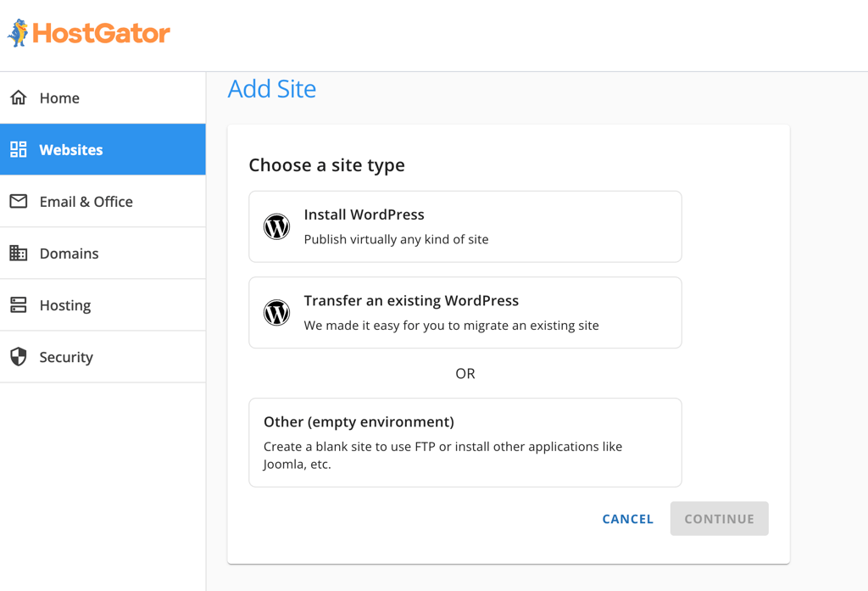868x591 pixels.
Task: Click 'We made it easy for you to migrate' text
Action: coord(451,325)
